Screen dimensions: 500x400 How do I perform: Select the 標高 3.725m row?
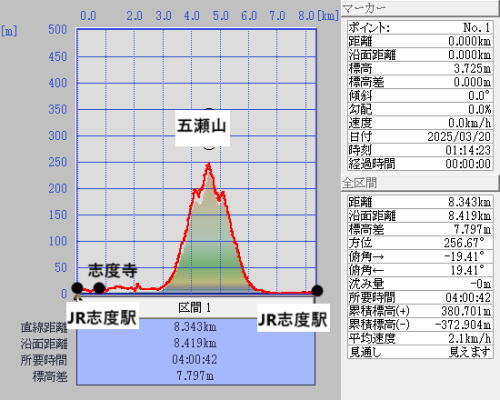pyautogui.click(x=420, y=68)
